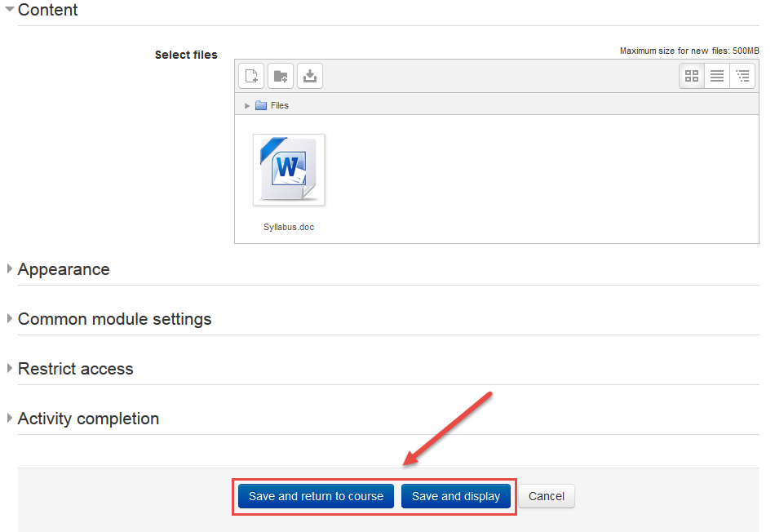Image resolution: width=775 pixels, height=532 pixels.
Task: Expand the Activity completion section
Action: coord(88,419)
